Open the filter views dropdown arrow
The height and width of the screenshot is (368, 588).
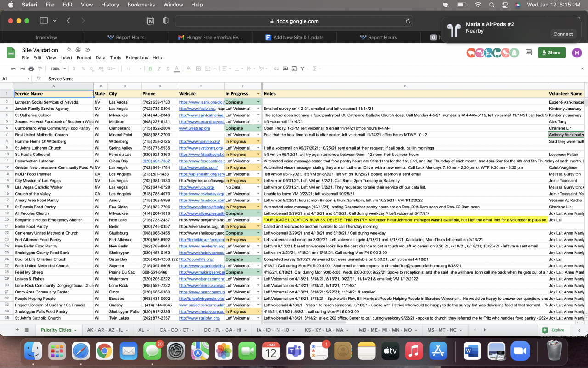[307, 69]
